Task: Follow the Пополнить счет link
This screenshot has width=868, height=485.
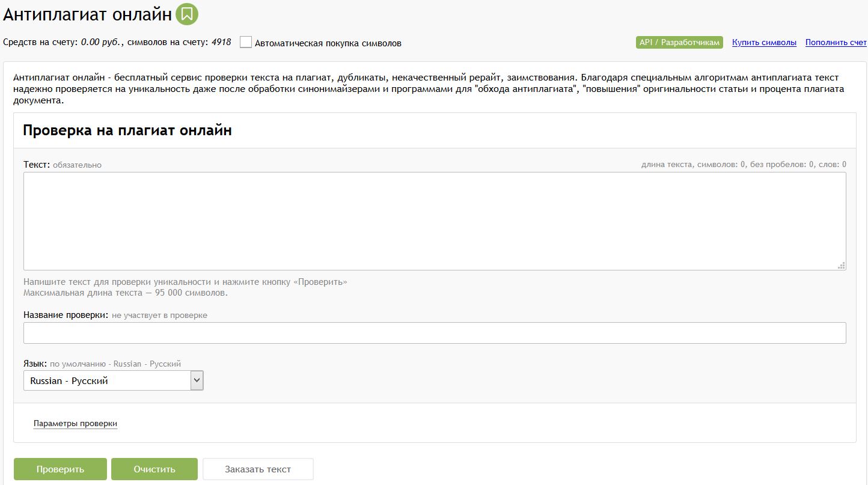Action: click(x=836, y=43)
